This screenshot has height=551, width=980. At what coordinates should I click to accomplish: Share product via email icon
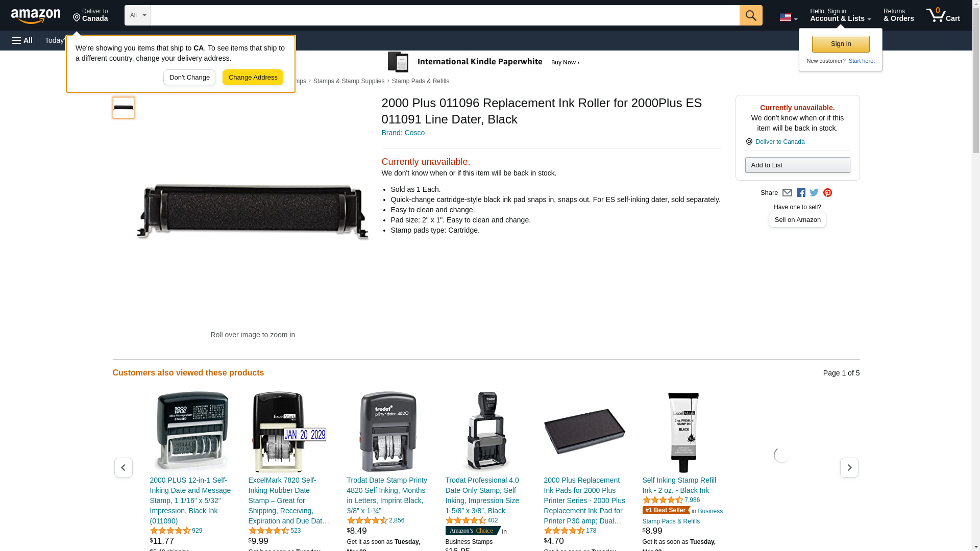[787, 193]
